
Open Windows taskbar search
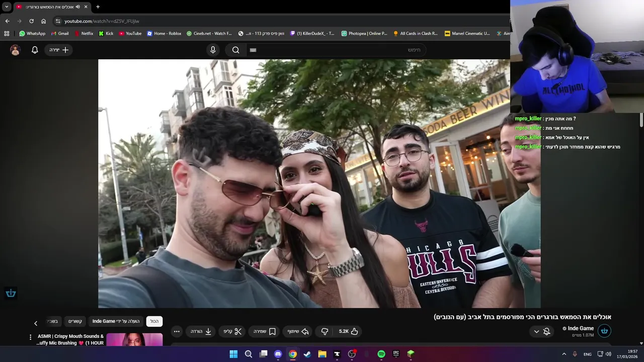[248, 354]
